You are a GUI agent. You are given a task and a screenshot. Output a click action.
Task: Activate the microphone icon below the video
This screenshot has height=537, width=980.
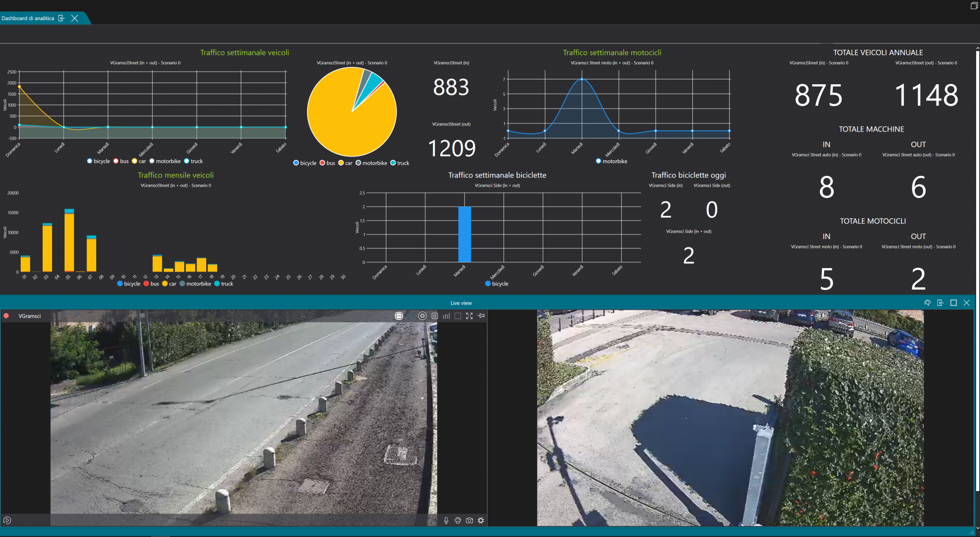[446, 521]
